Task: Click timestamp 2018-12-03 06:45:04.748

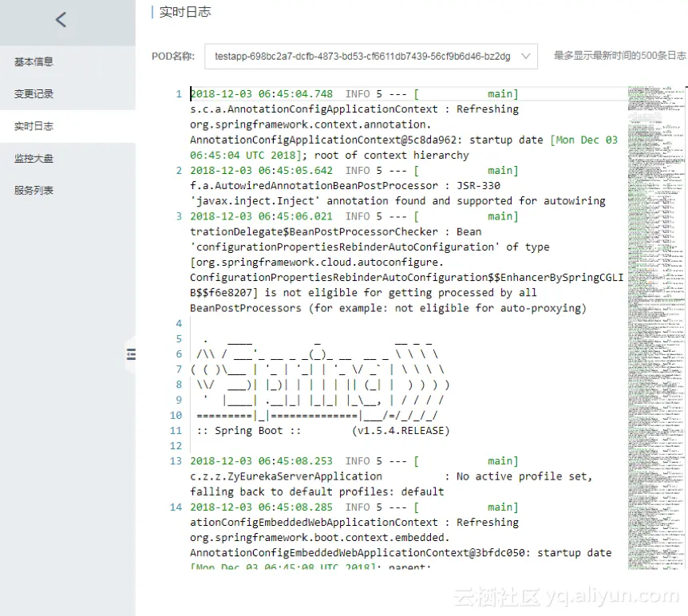Action: coord(262,94)
